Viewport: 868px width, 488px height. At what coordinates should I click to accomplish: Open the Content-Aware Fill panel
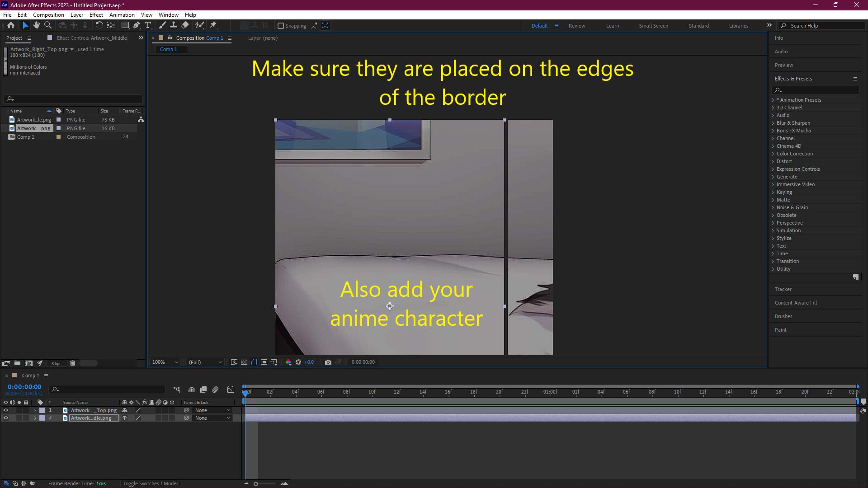click(x=796, y=303)
